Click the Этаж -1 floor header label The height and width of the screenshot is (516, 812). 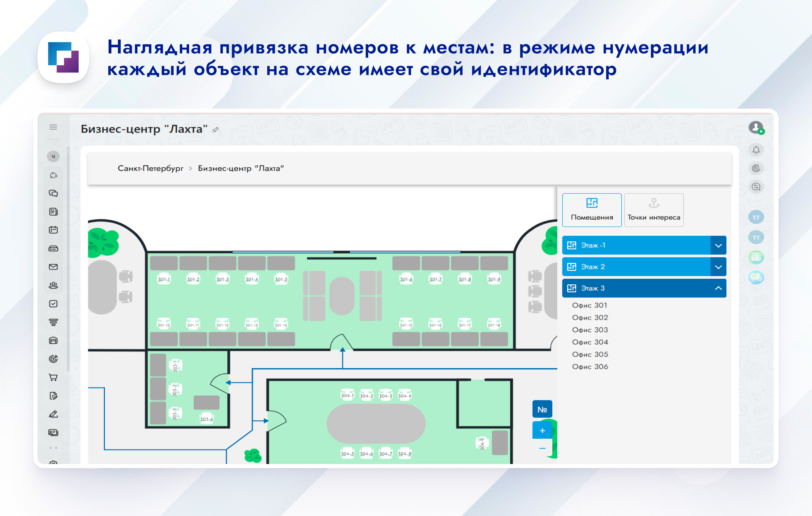pyautogui.click(x=593, y=245)
